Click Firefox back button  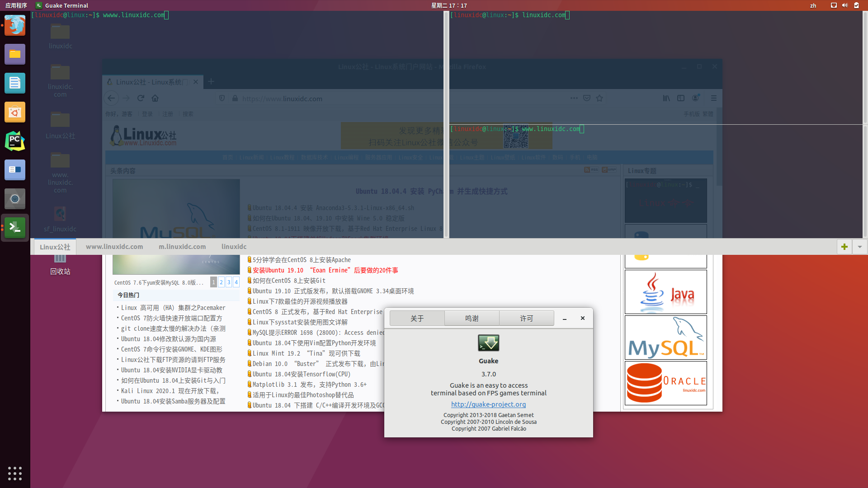point(111,98)
